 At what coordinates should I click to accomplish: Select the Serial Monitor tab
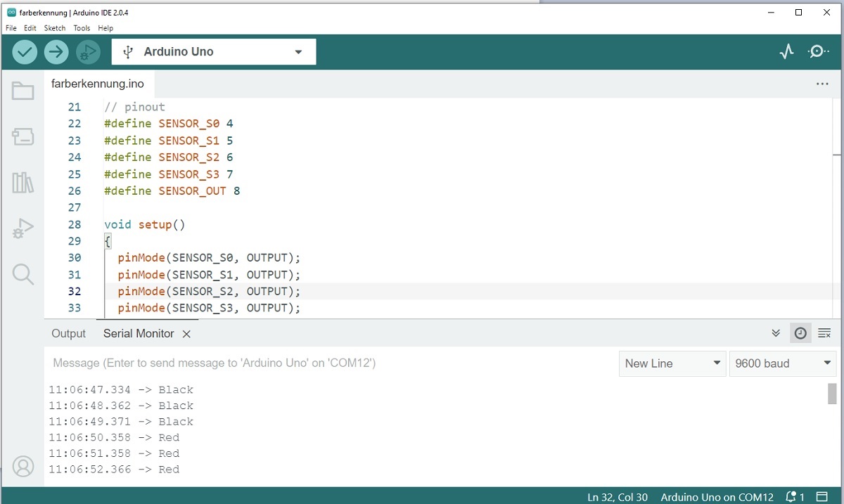click(x=139, y=333)
